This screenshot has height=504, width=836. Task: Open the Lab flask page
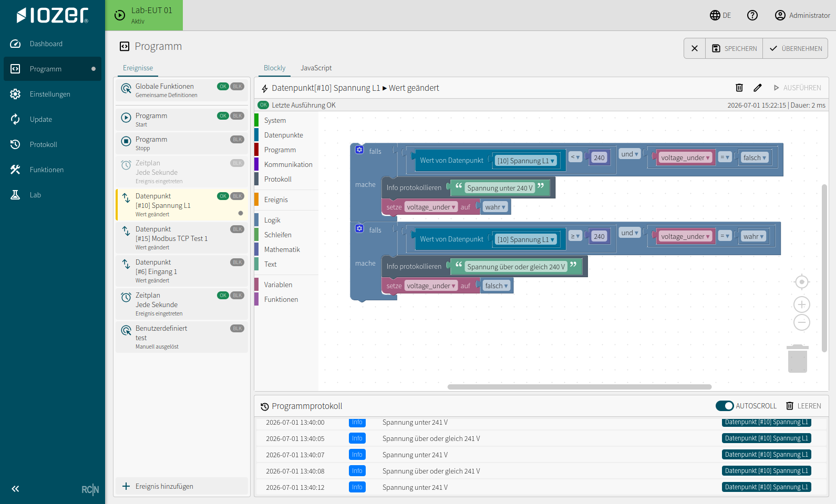[x=53, y=195]
